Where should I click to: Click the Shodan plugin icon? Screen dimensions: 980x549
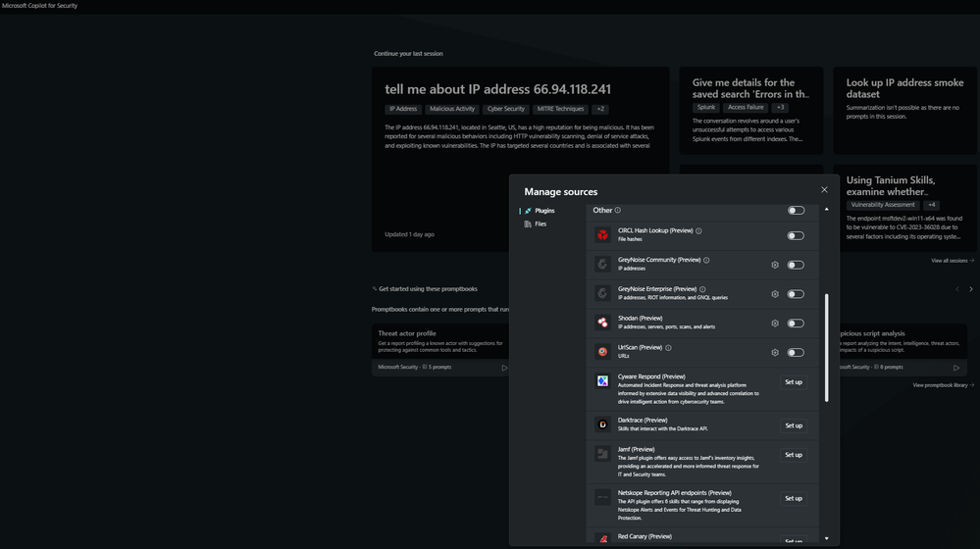click(x=602, y=323)
